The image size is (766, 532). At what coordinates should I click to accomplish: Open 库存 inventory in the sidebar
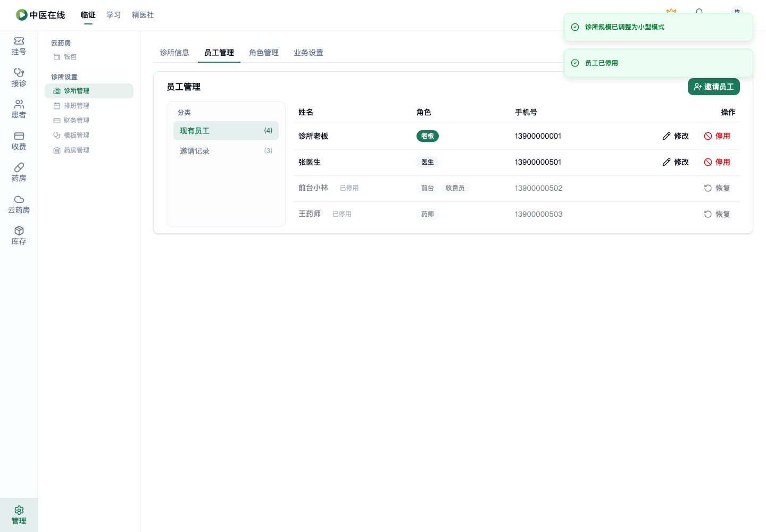(19, 236)
